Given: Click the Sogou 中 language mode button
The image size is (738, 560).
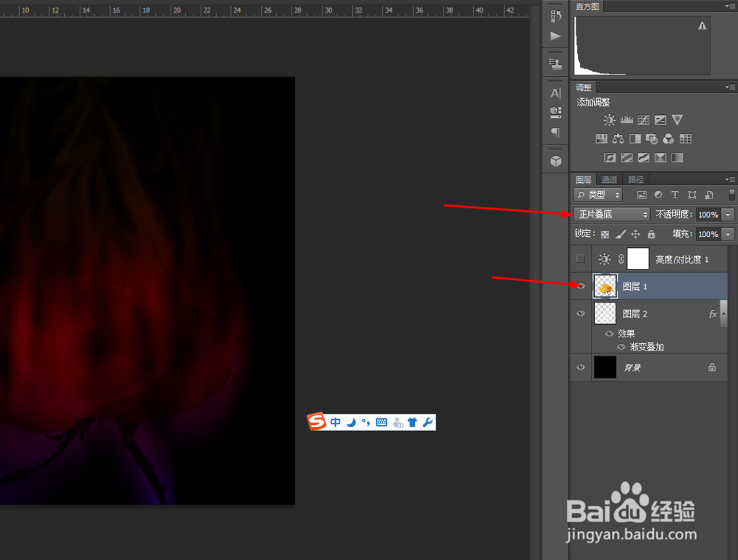Looking at the screenshot, I should (336, 422).
